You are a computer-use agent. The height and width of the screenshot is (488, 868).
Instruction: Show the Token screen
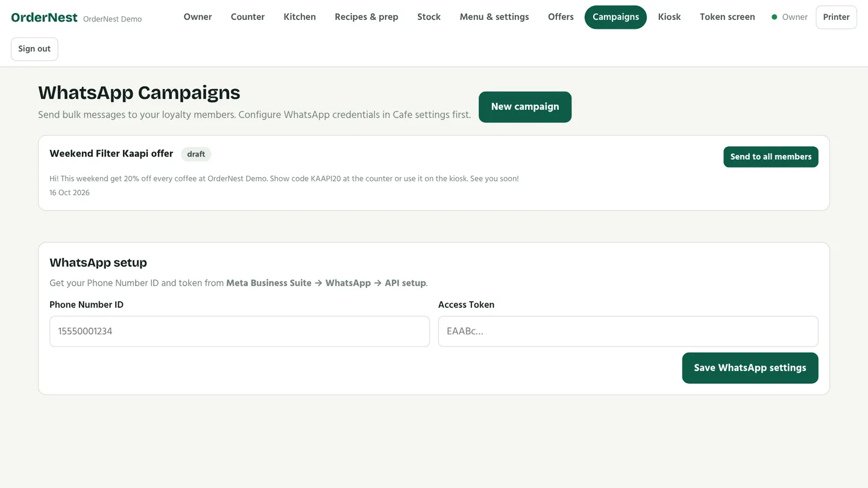728,17
